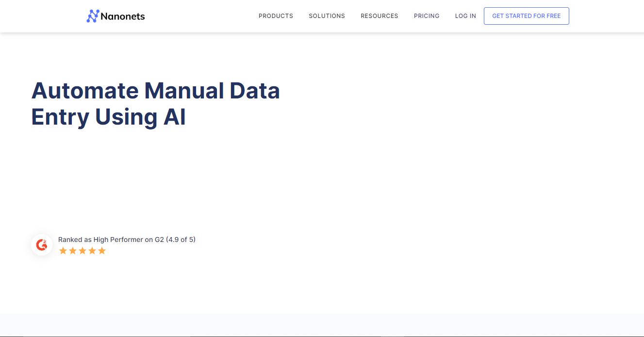Click the Nanonets brand name text
The height and width of the screenshot is (337, 644).
coord(123,16)
